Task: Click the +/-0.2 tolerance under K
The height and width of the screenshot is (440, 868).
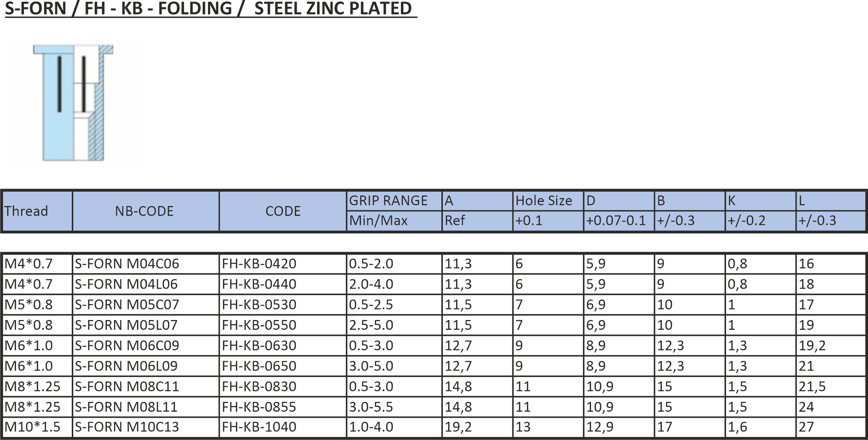Action: click(x=760, y=221)
